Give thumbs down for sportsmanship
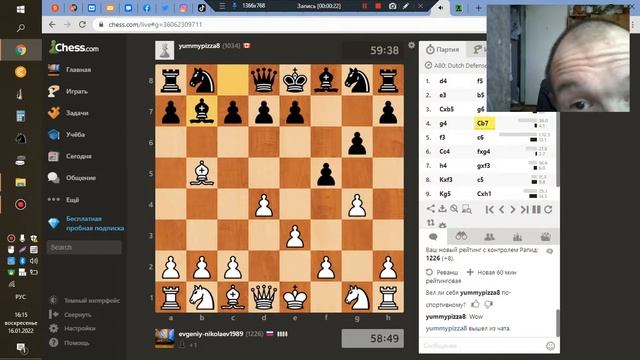This screenshot has width=640, height=360. 489,304
